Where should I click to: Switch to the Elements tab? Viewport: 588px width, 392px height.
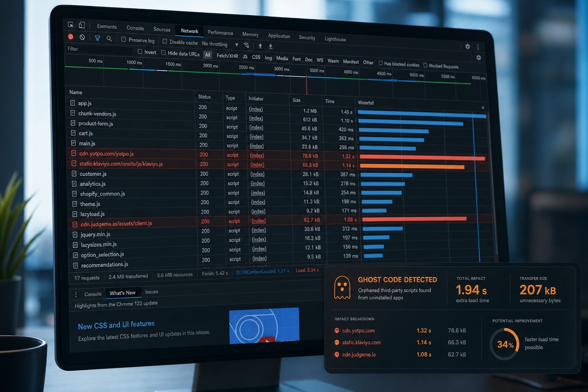coord(107,27)
